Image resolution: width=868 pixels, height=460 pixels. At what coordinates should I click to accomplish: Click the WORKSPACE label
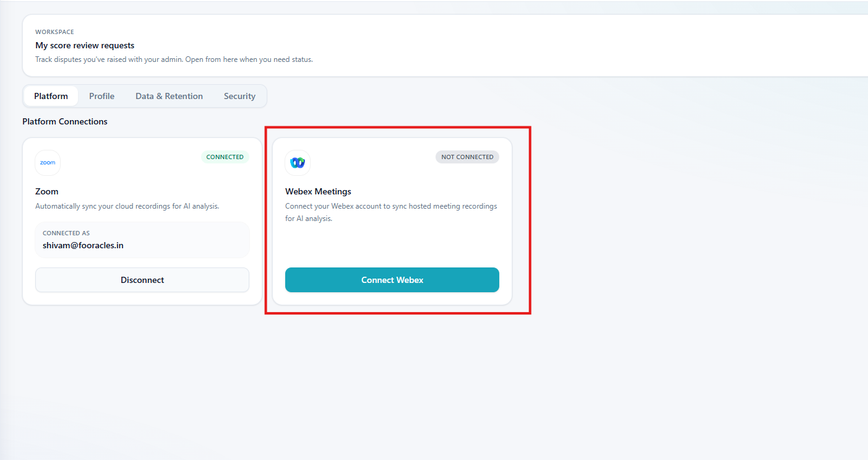[54, 32]
